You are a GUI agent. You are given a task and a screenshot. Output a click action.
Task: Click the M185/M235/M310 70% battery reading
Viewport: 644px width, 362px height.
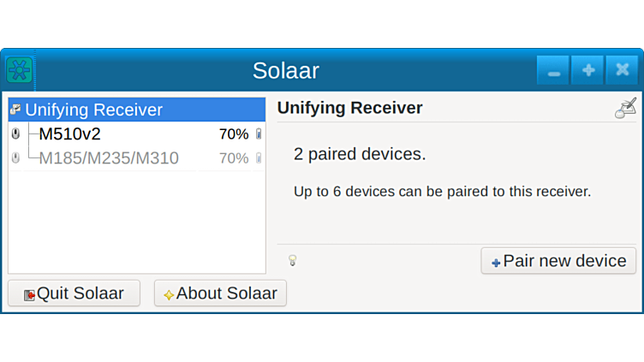233,158
